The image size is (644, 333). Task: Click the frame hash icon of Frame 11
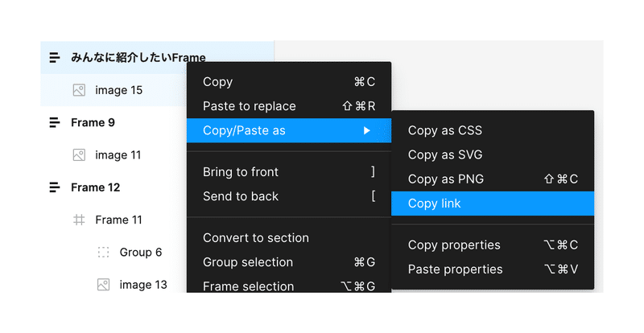[79, 220]
